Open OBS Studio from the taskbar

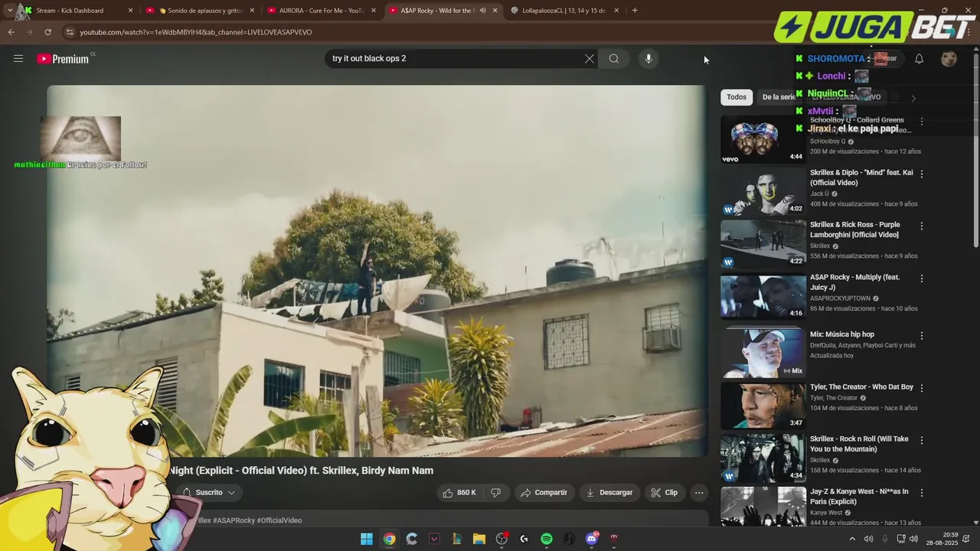tap(501, 539)
